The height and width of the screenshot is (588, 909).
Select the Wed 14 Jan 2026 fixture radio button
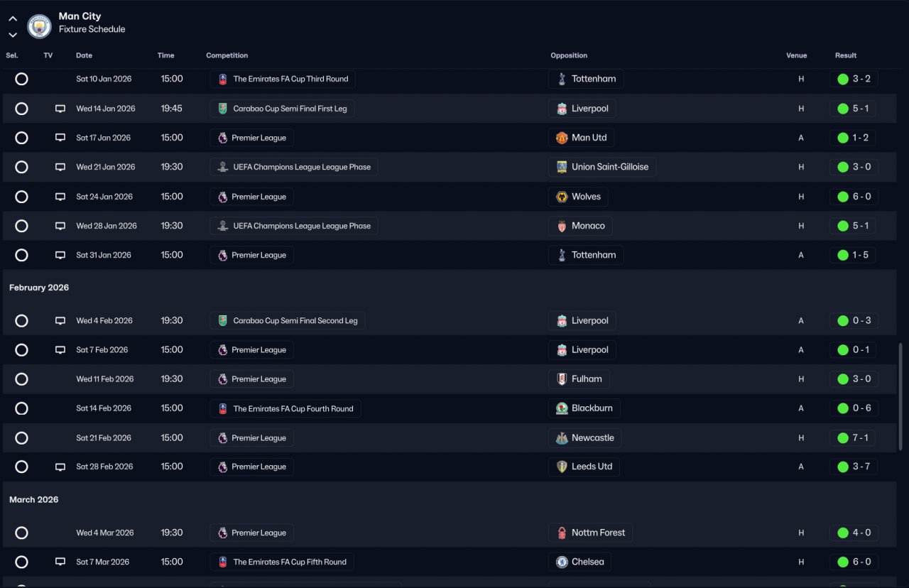tap(21, 109)
